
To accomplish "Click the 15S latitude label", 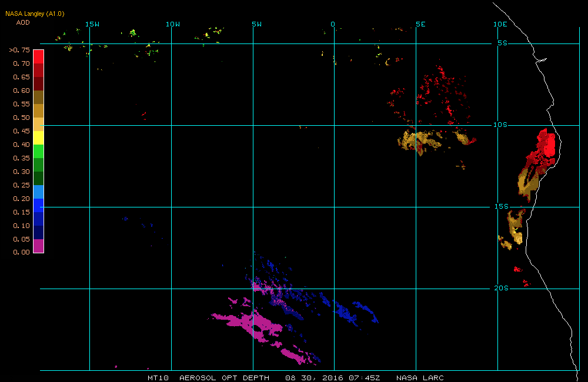I will [x=502, y=206].
